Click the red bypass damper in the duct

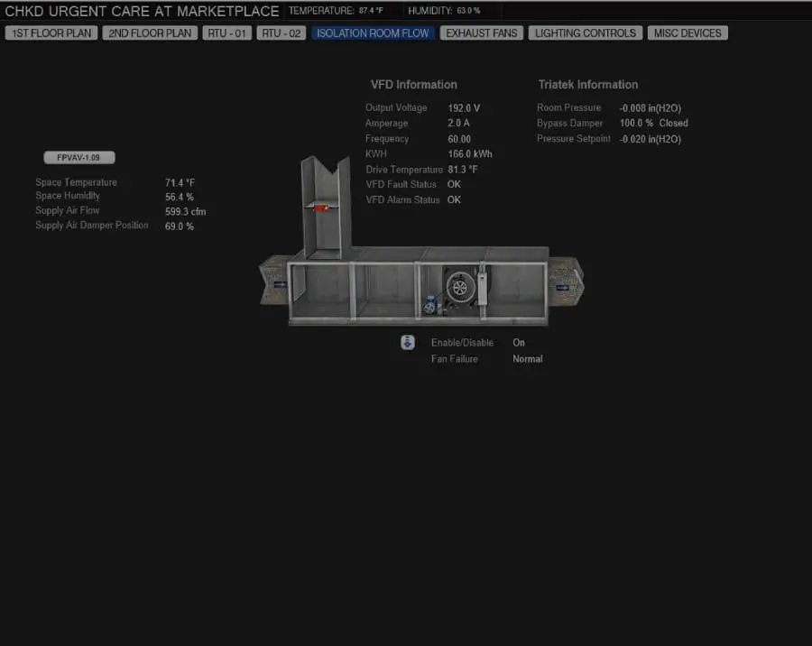320,208
